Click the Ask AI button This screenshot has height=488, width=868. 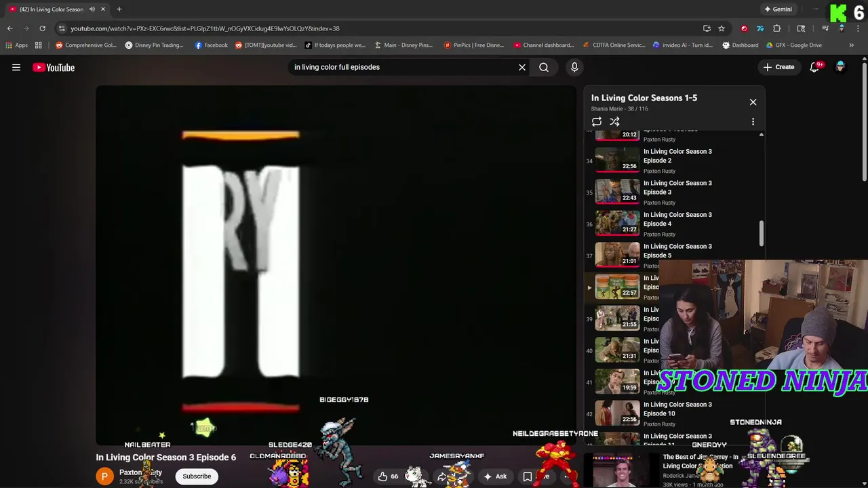pos(494,476)
